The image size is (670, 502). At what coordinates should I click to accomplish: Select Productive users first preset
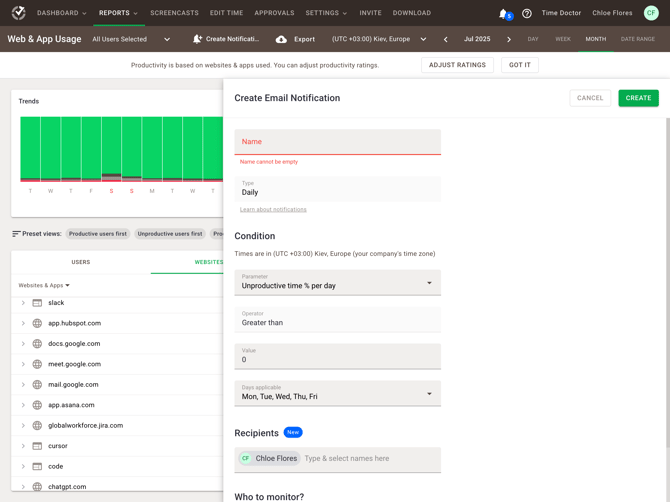tap(98, 234)
